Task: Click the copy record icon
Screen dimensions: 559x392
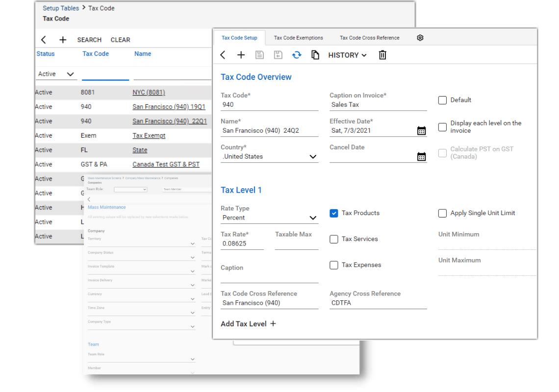Action: (315, 55)
